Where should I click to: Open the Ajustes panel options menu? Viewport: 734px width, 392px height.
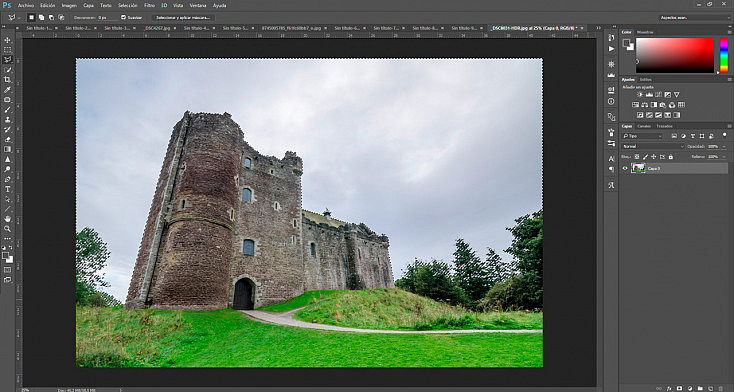pos(729,80)
